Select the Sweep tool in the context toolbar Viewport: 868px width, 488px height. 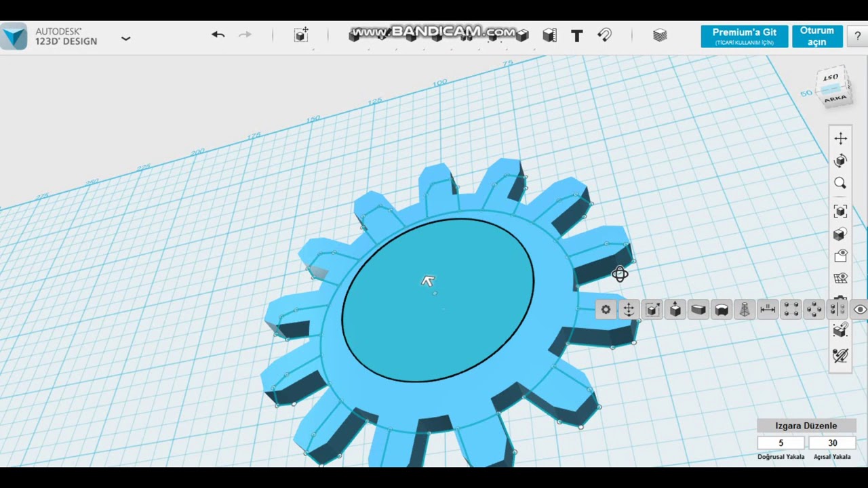tap(698, 310)
